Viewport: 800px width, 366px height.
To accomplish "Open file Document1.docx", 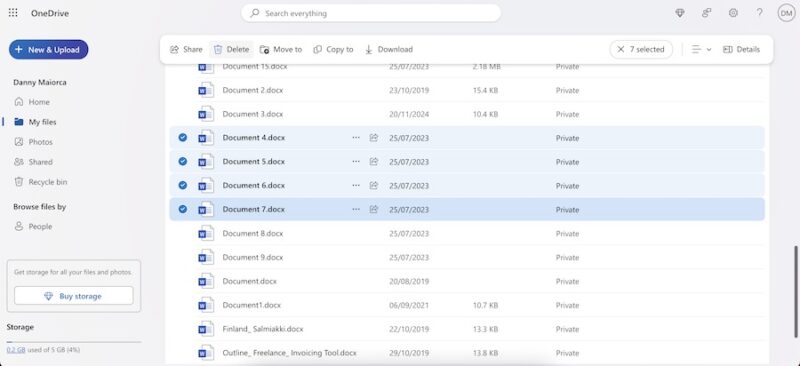I will [252, 305].
